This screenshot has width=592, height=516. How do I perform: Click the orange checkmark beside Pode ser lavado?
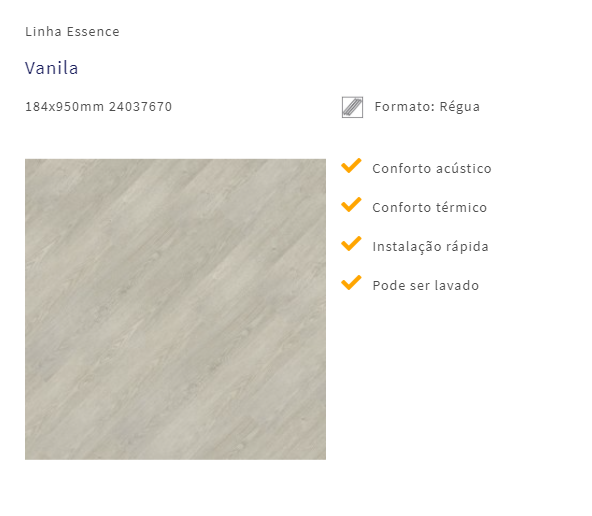351,282
